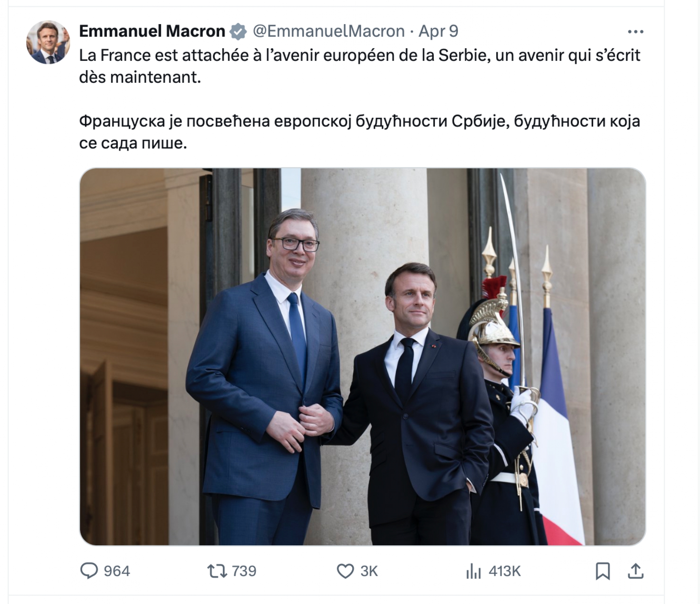Open view analytics bar chart icon
This screenshot has height=604, width=700.
point(473,571)
